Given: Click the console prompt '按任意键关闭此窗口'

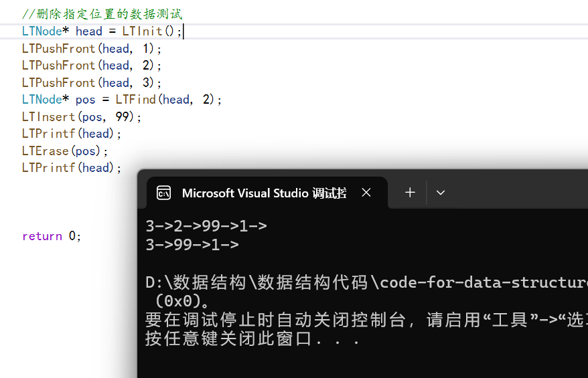Looking at the screenshot, I should [229, 339].
